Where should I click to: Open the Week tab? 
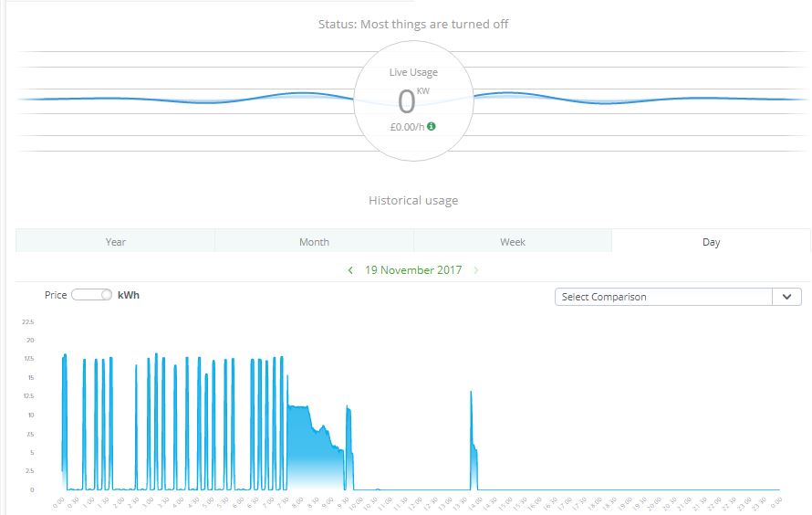[x=513, y=242]
